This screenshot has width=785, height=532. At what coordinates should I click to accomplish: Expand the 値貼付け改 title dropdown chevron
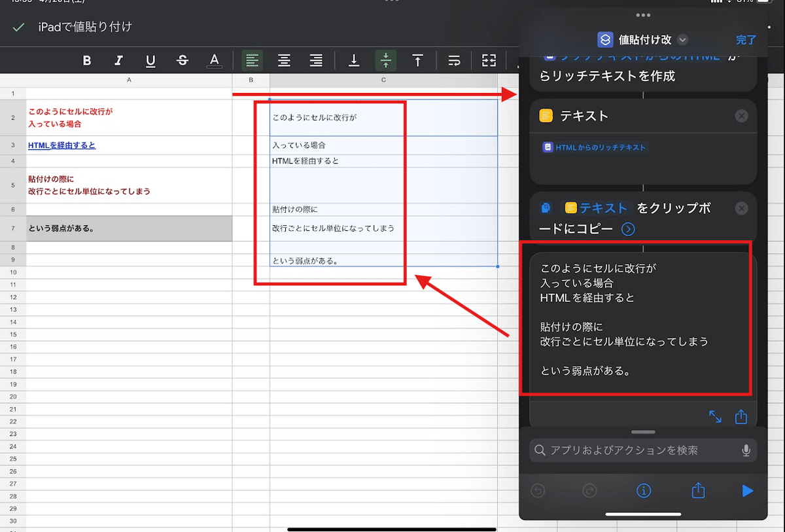click(x=683, y=40)
